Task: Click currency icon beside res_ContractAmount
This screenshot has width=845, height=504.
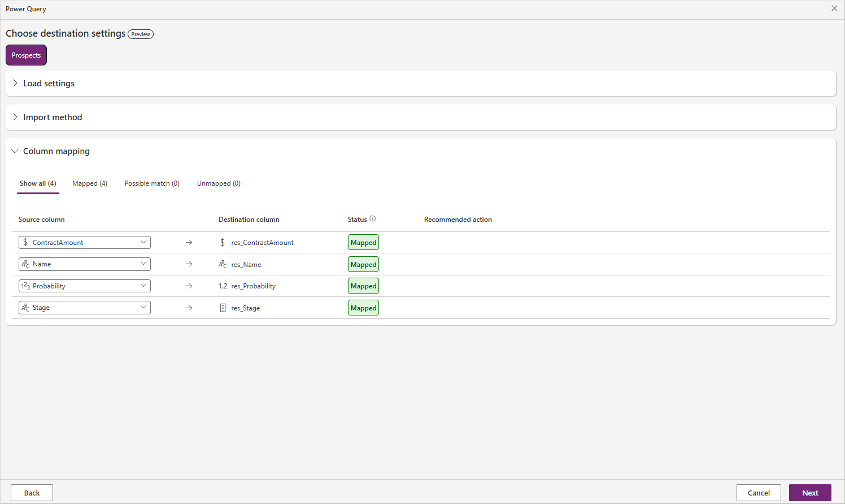Action: point(223,243)
